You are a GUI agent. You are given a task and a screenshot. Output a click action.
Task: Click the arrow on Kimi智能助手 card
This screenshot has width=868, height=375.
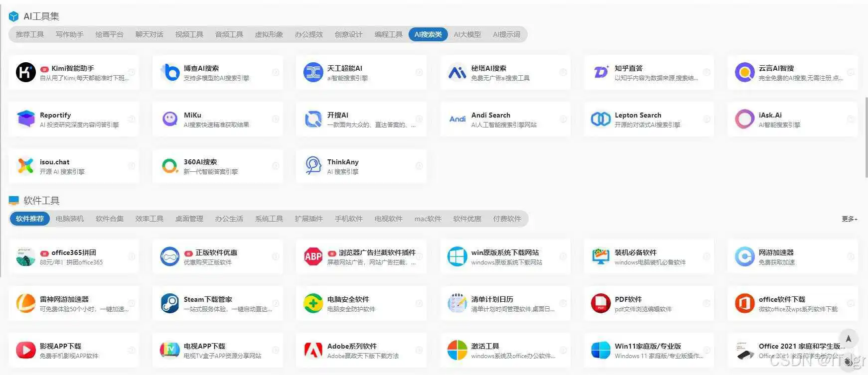(132, 72)
